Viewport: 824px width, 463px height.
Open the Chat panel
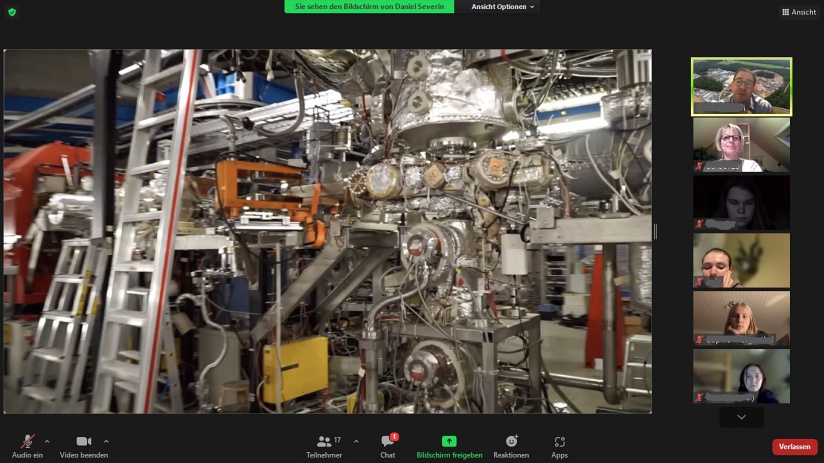(387, 442)
